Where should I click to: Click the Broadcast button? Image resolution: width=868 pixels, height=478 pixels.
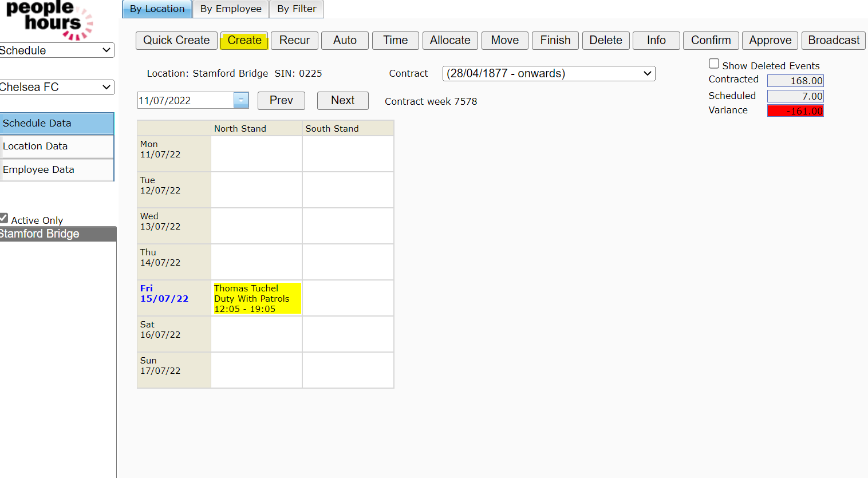tap(833, 40)
